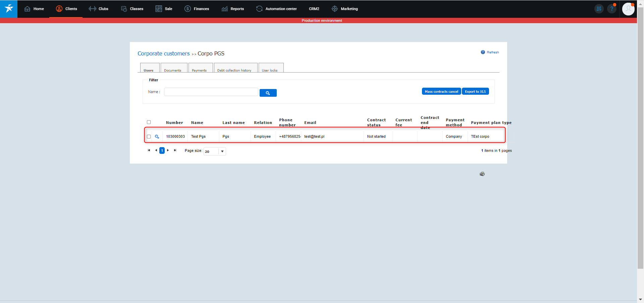The image size is (644, 303).
Task: Switch to the Debt collection history tab
Action: (234, 70)
